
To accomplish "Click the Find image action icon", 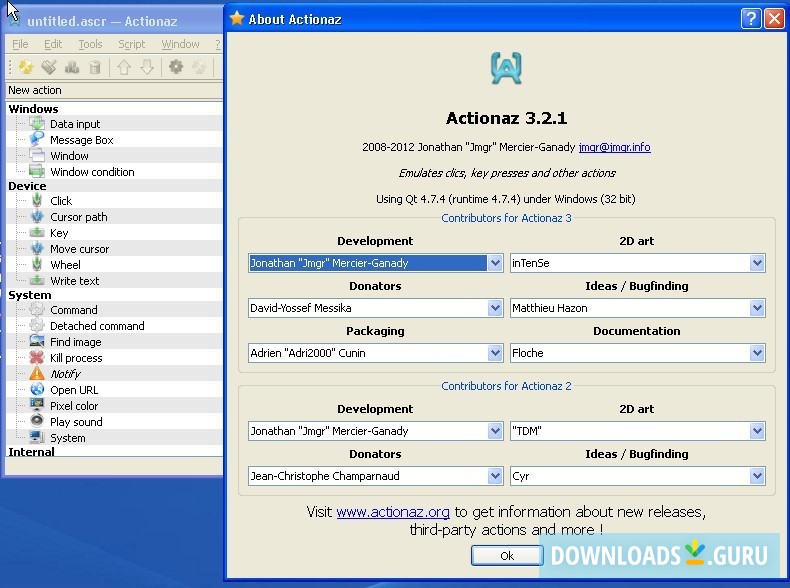I will [x=37, y=342].
